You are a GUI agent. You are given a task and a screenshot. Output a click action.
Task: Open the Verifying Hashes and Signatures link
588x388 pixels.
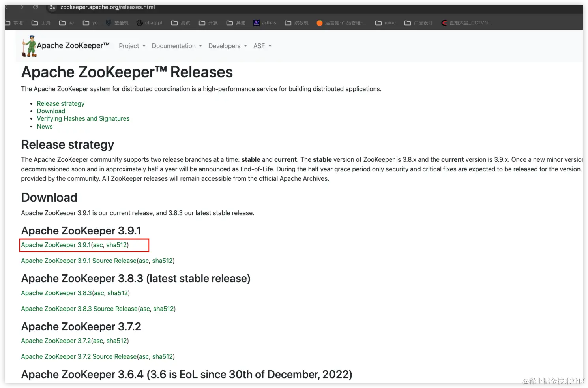(83, 118)
